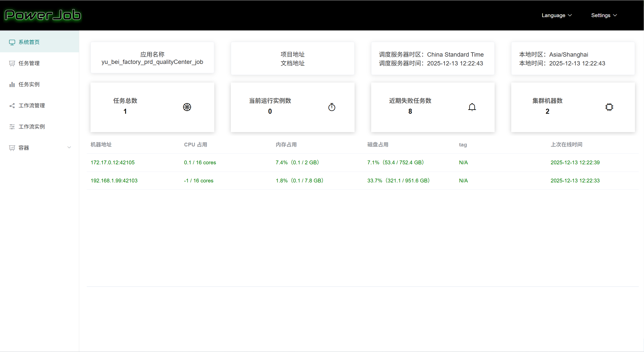
Task: Click the PowerJob logo
Action: coord(43,15)
